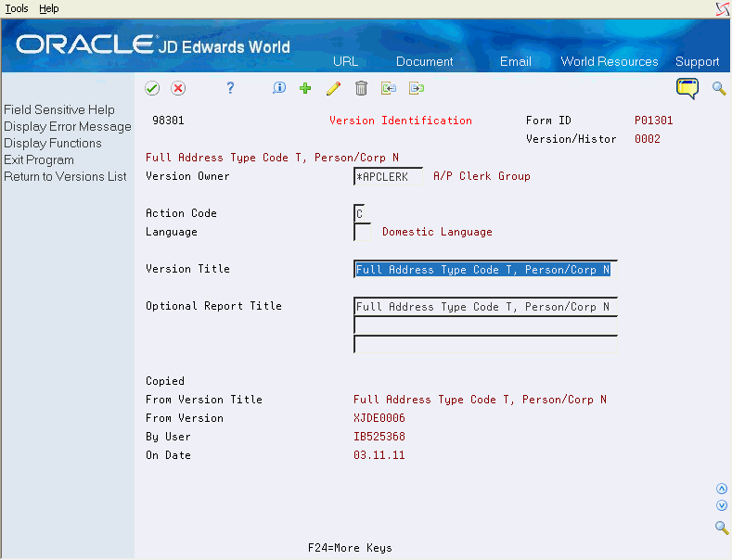
Task: Open the URL link in banner
Action: coord(345,61)
